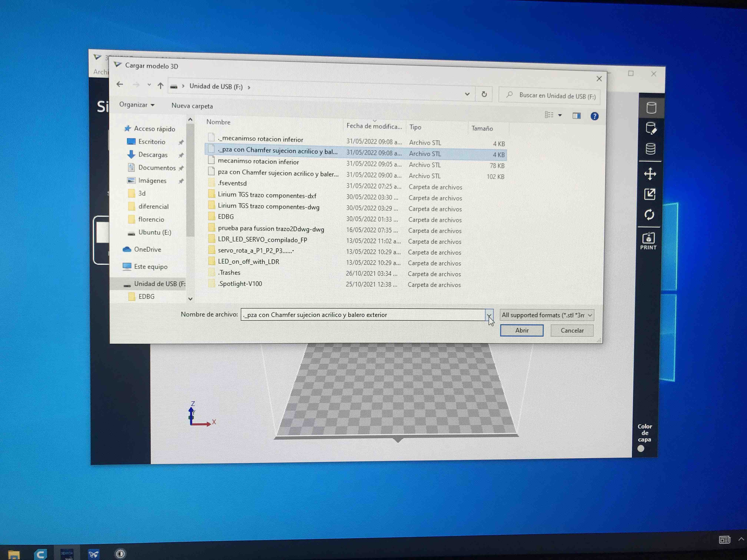Toggle the preview pane icon
The width and height of the screenshot is (747, 560).
[576, 116]
